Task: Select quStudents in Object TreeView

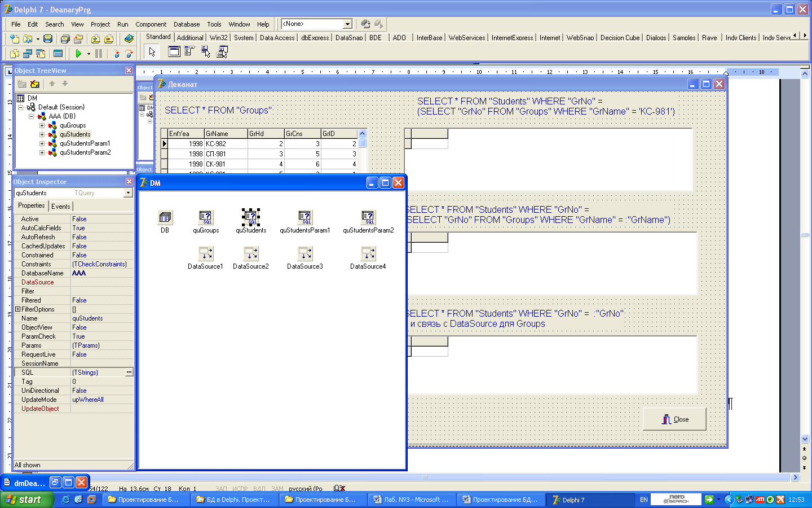Action: [75, 134]
